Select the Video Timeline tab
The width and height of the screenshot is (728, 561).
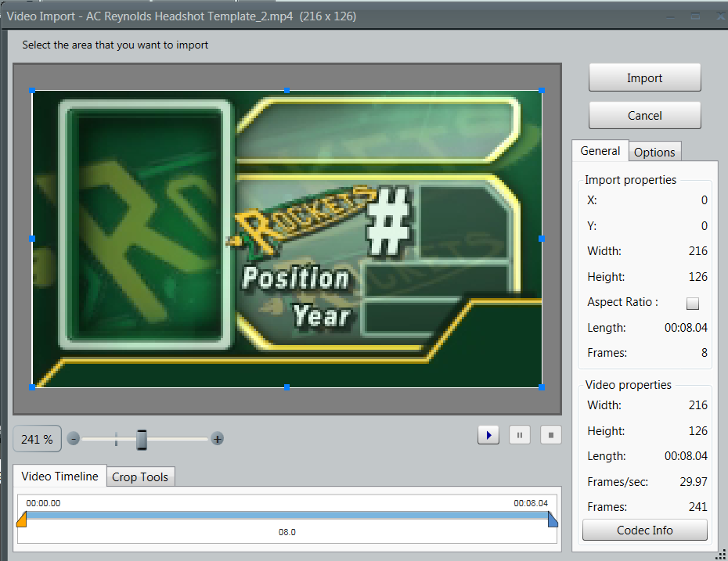(59, 476)
